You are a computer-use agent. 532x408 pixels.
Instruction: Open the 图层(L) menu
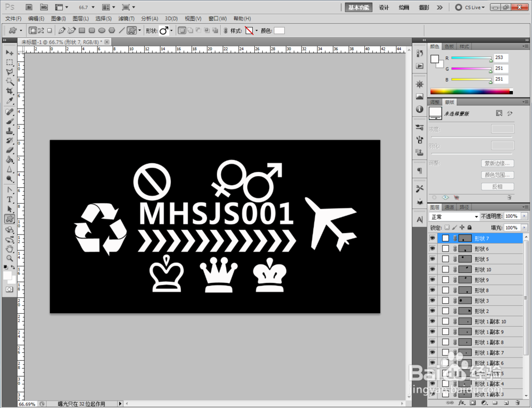click(x=81, y=19)
